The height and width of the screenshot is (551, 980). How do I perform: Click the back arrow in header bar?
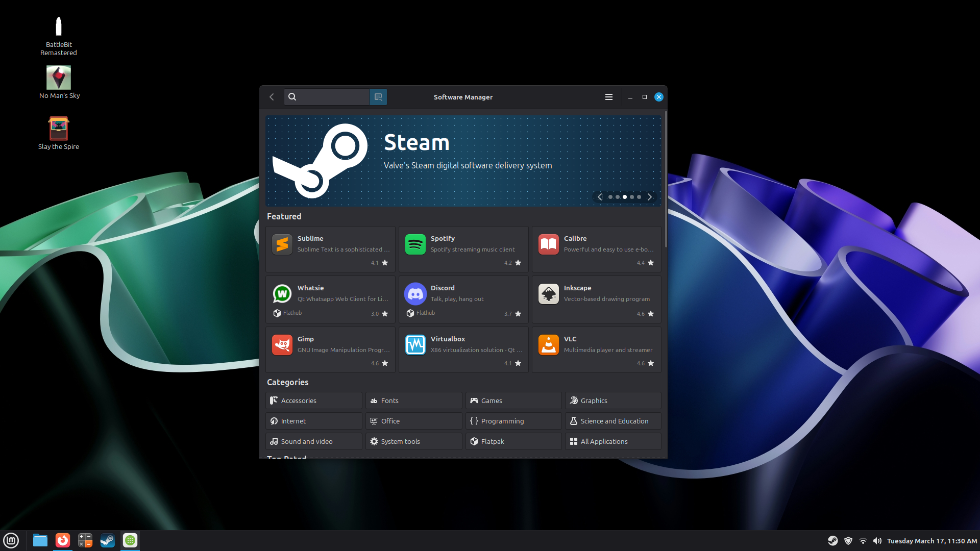(x=272, y=97)
